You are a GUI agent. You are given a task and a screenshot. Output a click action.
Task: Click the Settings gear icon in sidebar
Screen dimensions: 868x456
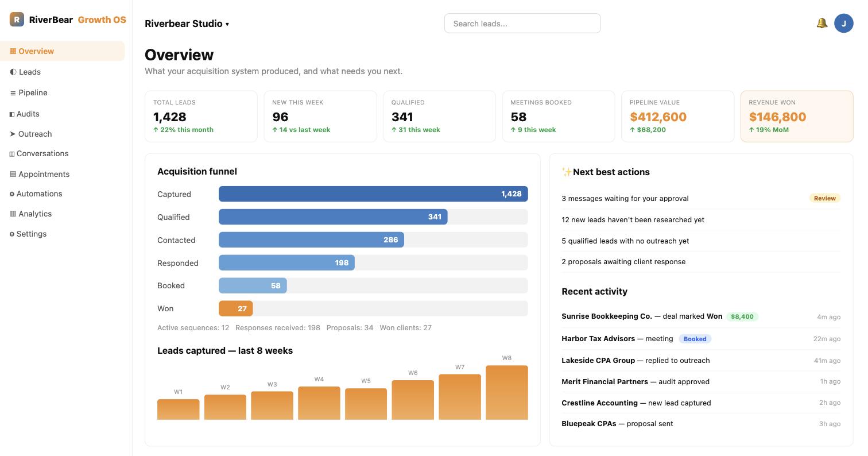[x=12, y=234]
